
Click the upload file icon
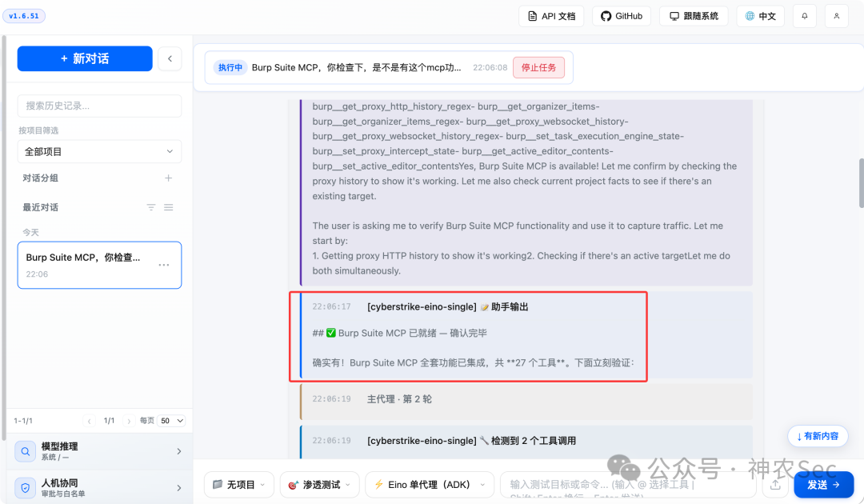775,485
